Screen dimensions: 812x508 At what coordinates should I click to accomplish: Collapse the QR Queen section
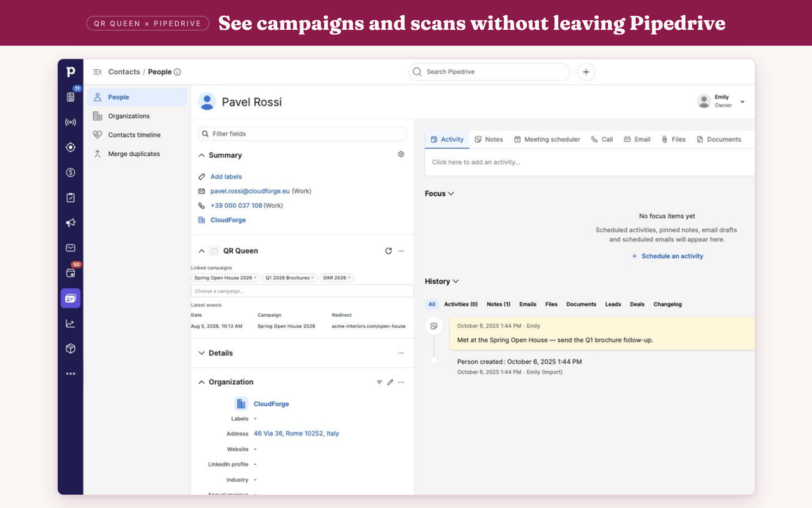click(x=201, y=251)
